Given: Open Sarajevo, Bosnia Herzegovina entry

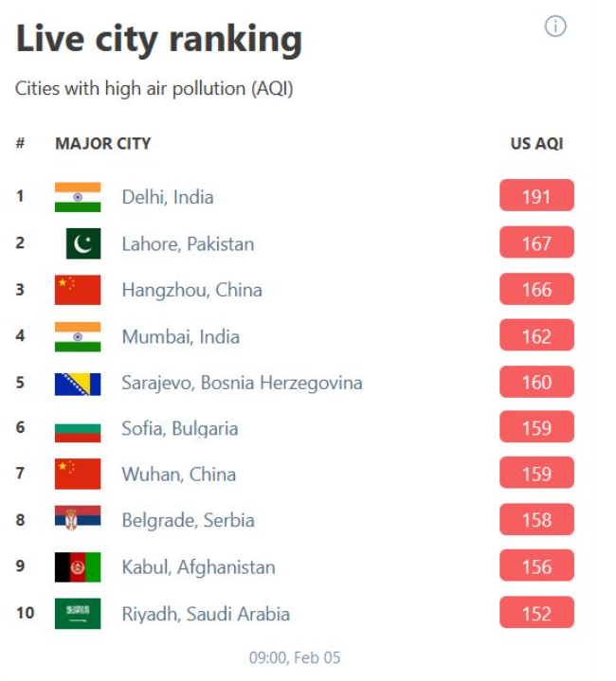Looking at the screenshot, I should coord(242,383).
